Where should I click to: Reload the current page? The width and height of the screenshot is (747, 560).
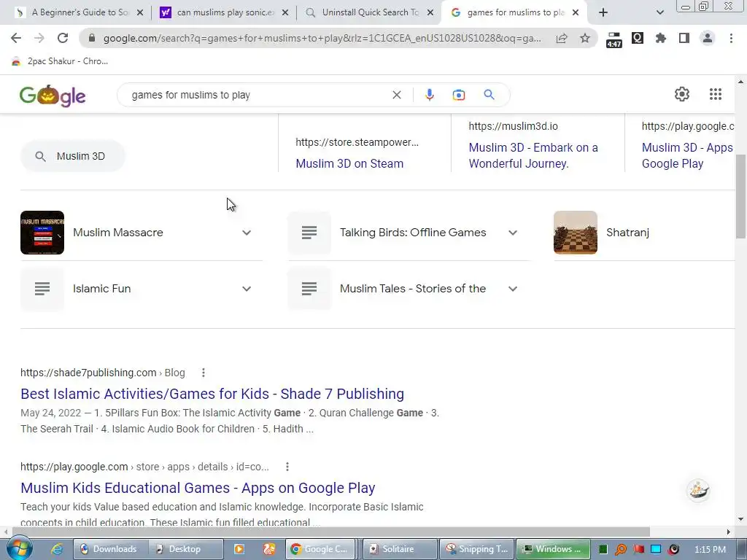coord(63,38)
